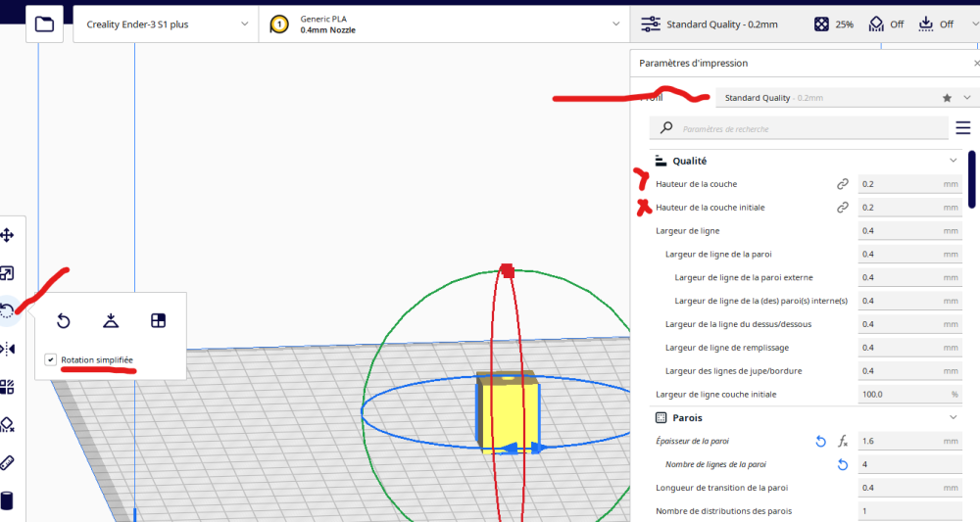The width and height of the screenshot is (980, 522).
Task: Click 'Paramètres d'impression' panel title
Action: [x=693, y=63]
